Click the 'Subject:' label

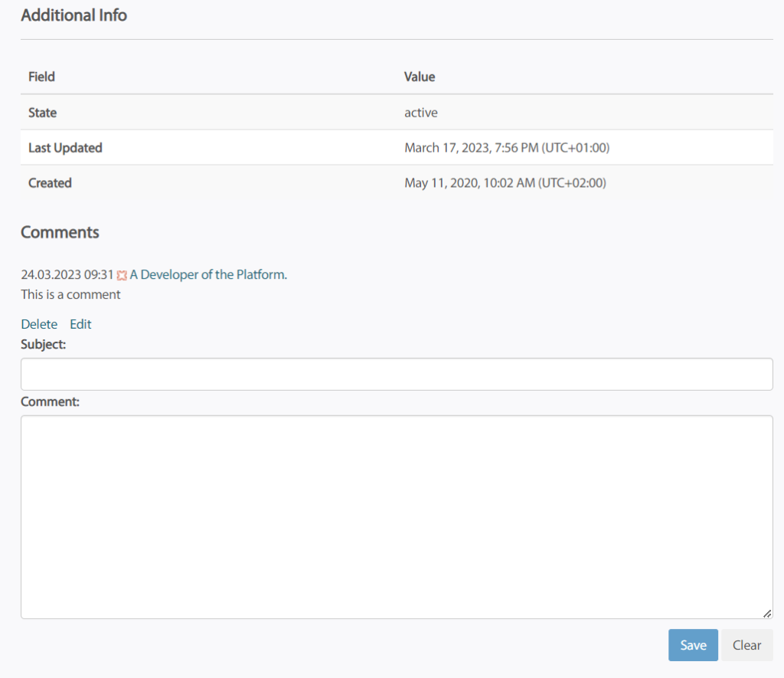[44, 344]
